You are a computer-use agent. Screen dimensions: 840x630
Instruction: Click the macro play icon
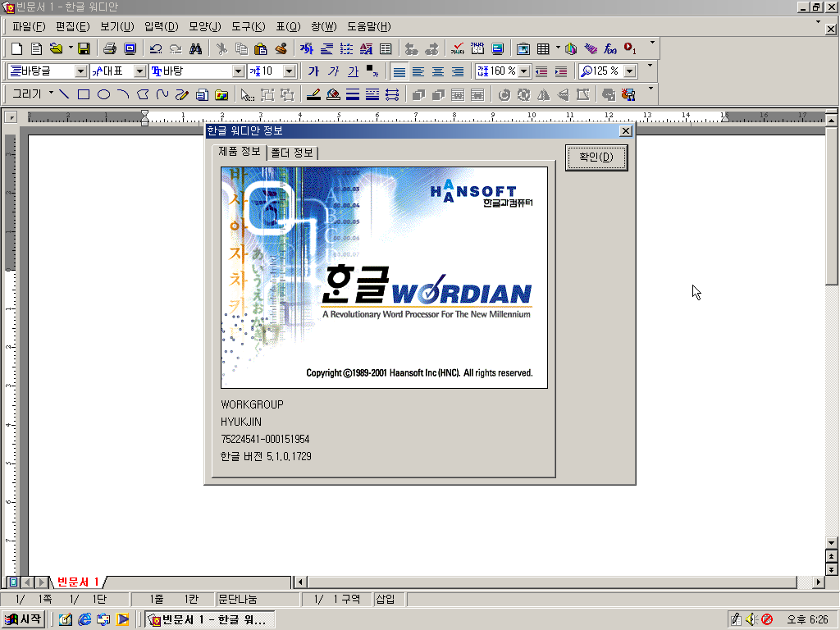(x=630, y=48)
